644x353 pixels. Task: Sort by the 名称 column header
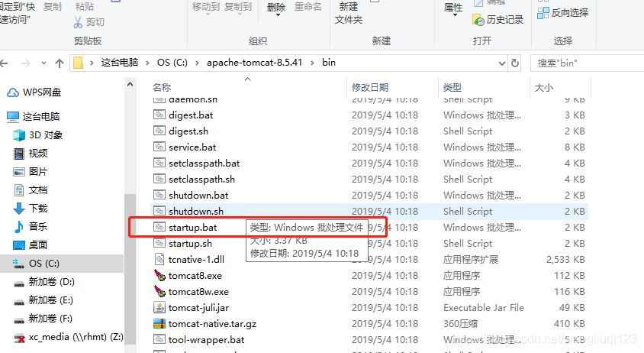(162, 87)
